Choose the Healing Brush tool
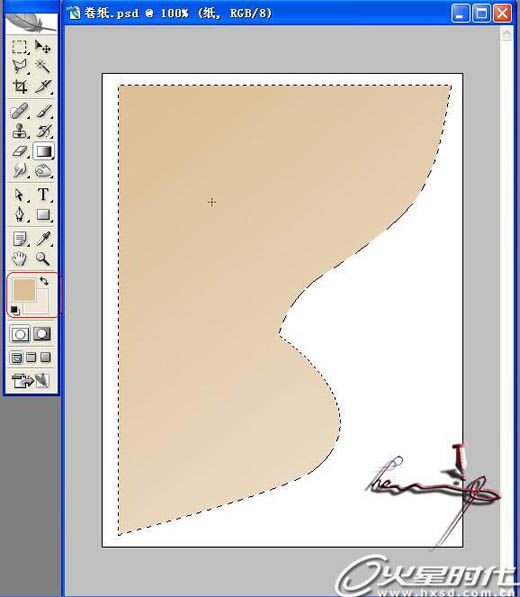Image resolution: width=520 pixels, height=597 pixels. (x=19, y=111)
